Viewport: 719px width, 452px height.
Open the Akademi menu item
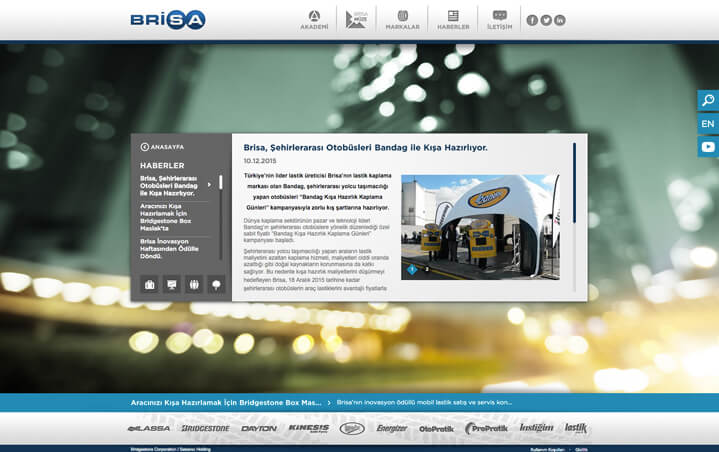[x=314, y=20]
